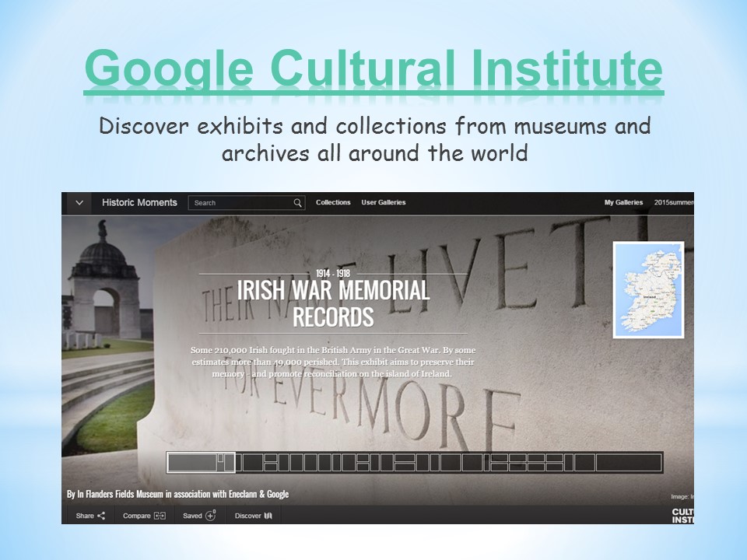Click the 'Discover exhibits and collections' subtitle

pyautogui.click(x=375, y=139)
